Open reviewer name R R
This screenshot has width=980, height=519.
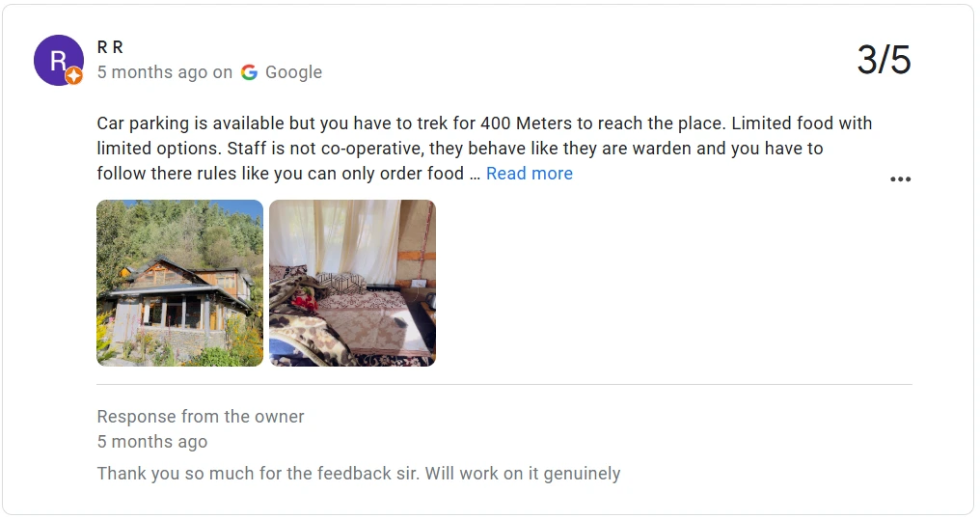[x=110, y=47]
